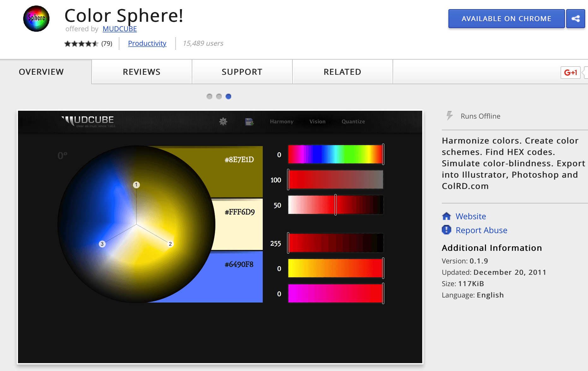
Task: Click the saturation slider valued 100
Action: 335,180
